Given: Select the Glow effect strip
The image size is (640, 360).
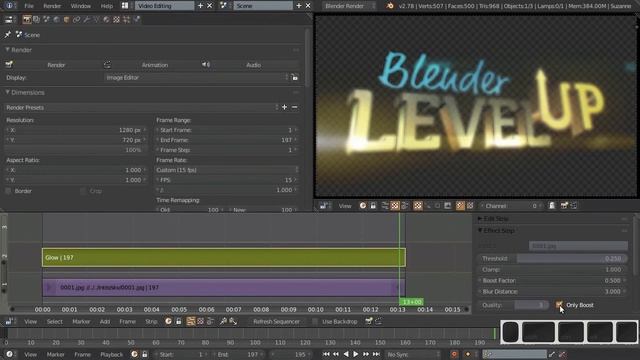Looking at the screenshot, I should (x=224, y=258).
